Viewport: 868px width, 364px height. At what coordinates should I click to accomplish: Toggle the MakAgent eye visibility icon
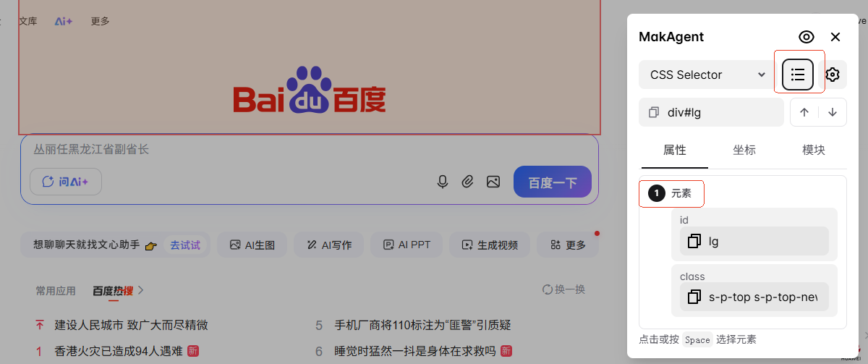(x=807, y=37)
